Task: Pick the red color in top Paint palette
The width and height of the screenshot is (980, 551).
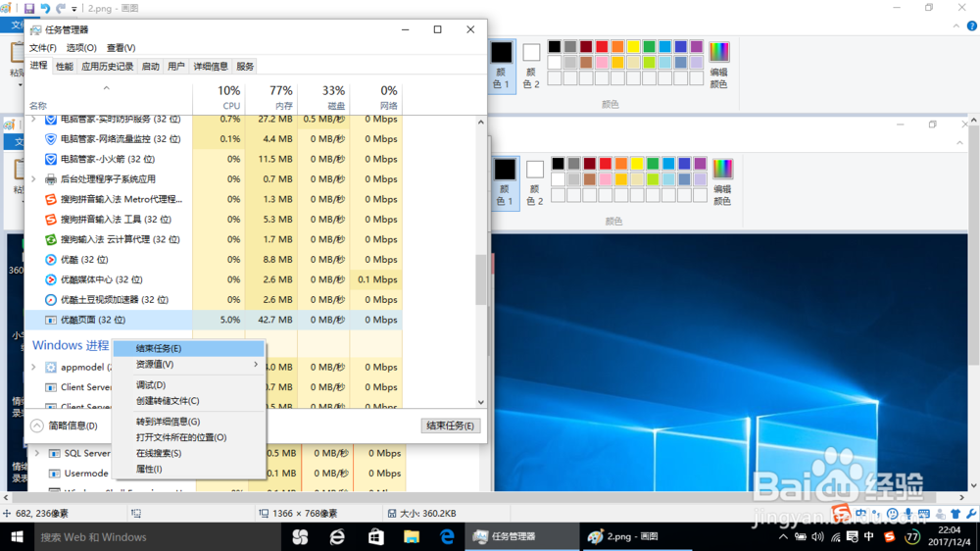Action: click(602, 47)
